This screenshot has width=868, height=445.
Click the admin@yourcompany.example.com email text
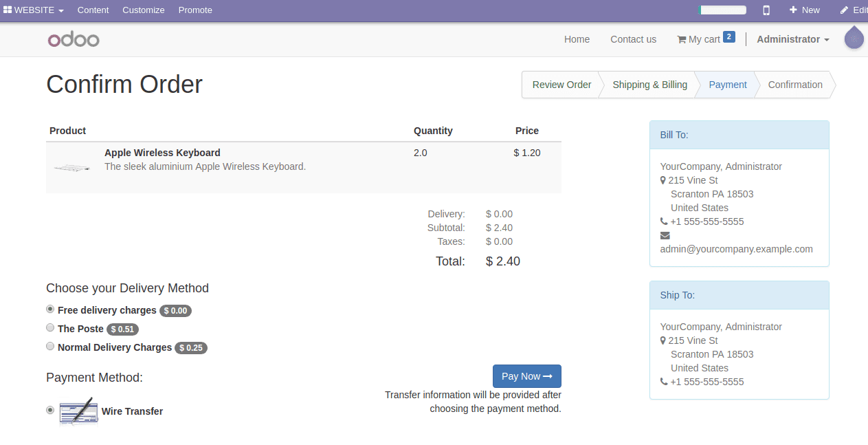tap(736, 249)
